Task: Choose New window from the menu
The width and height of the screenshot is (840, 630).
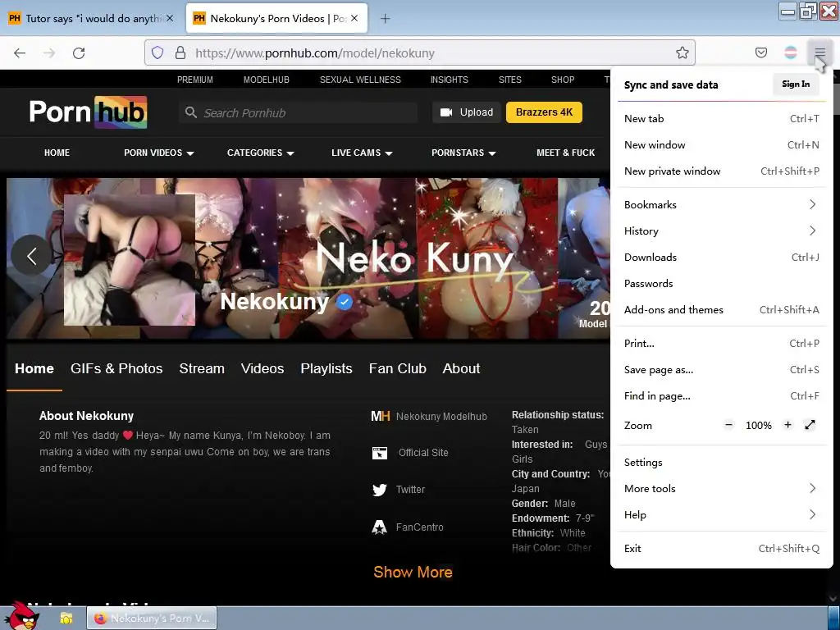Action: coord(722,144)
